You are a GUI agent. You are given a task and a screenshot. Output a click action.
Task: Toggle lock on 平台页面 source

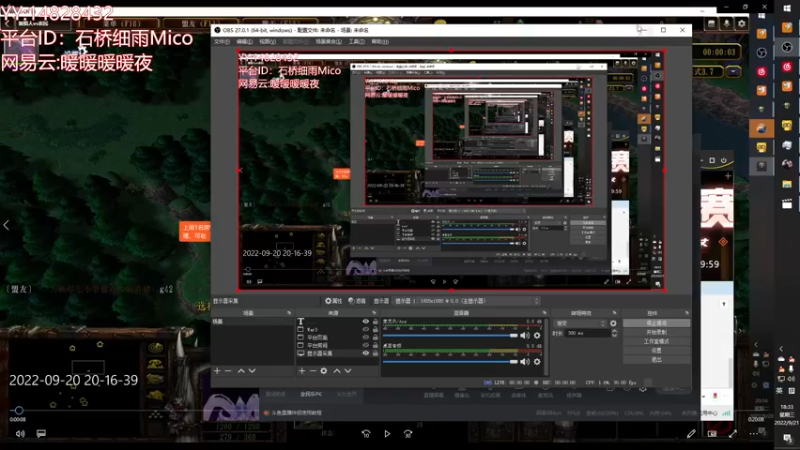375,337
